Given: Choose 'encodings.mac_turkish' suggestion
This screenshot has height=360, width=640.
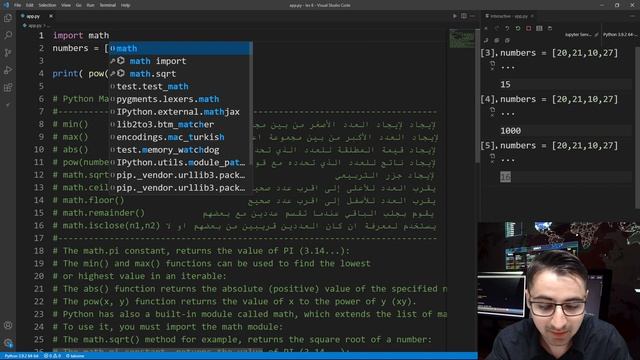Looking at the screenshot, I should (180, 137).
